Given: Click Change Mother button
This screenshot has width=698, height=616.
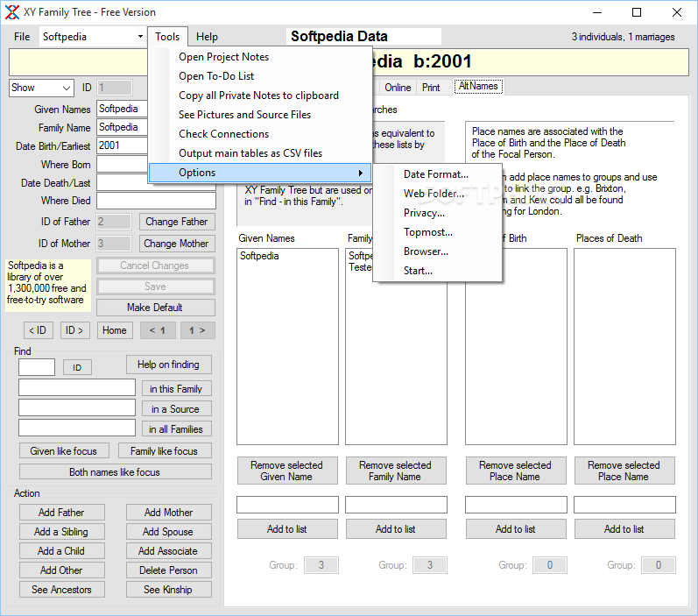Looking at the screenshot, I should pyautogui.click(x=177, y=244).
